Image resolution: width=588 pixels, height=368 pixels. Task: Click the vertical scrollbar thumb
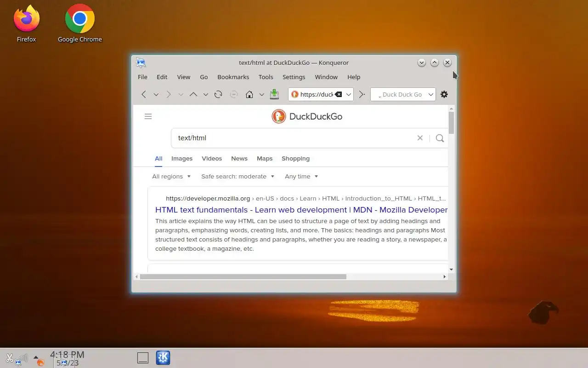pyautogui.click(x=452, y=123)
